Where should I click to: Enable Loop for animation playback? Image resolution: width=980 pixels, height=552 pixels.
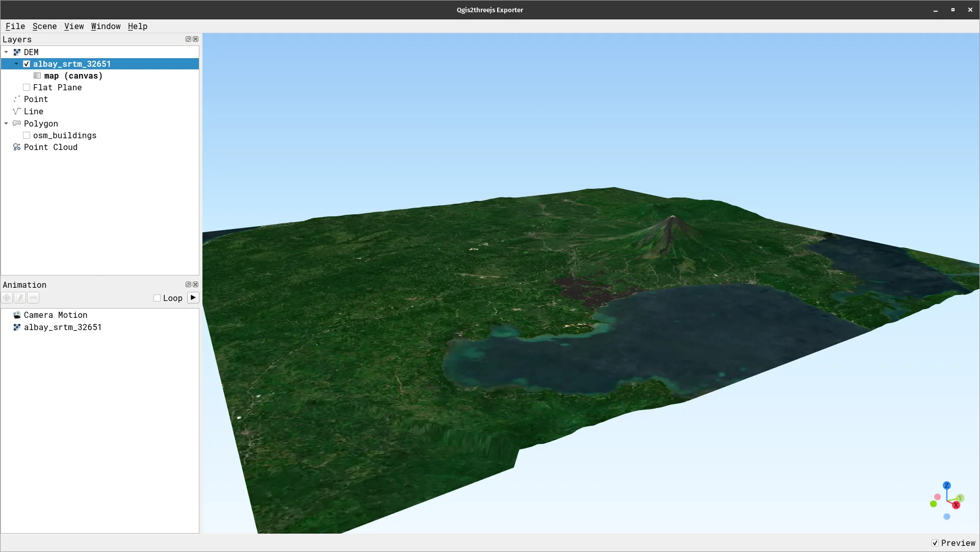point(157,298)
